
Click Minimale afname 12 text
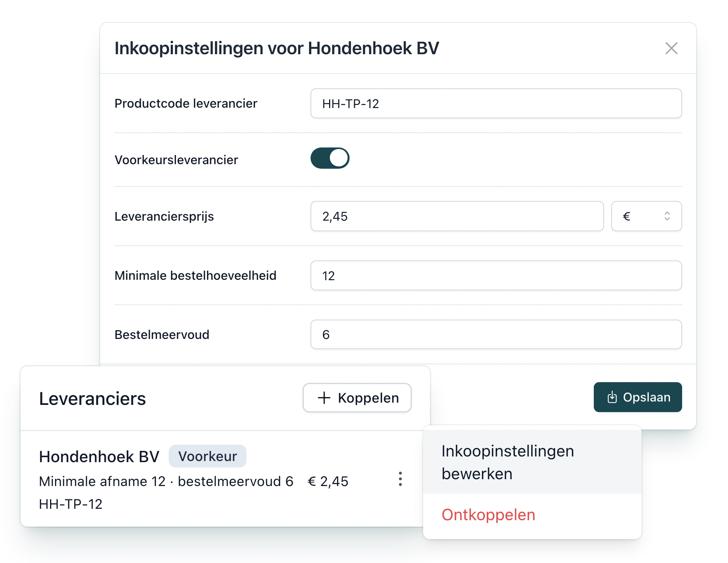click(102, 481)
